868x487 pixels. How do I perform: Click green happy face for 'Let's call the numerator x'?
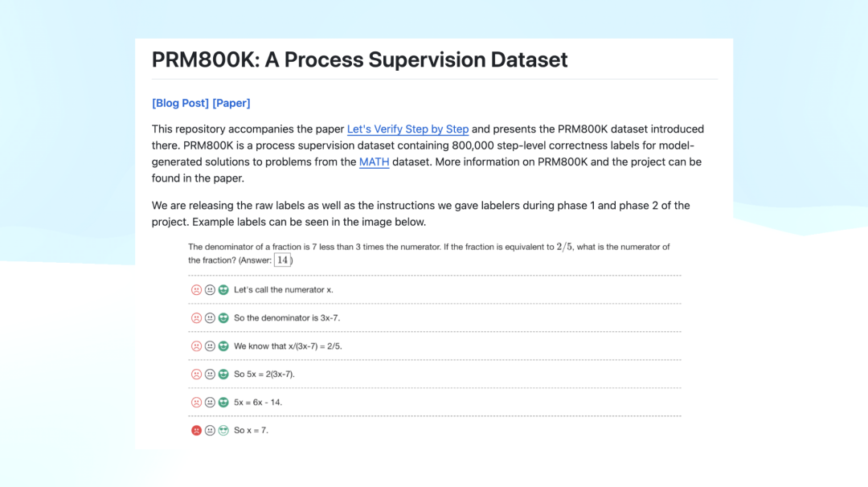223,290
